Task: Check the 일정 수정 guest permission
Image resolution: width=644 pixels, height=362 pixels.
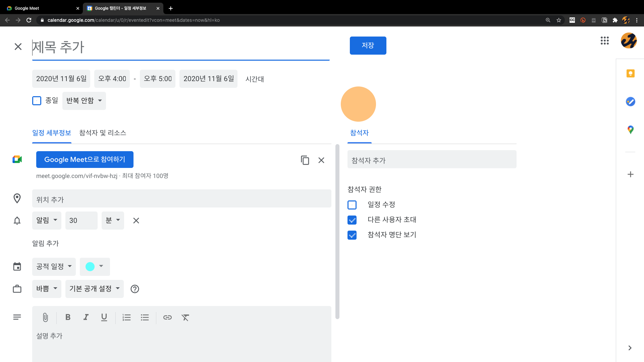Action: (x=352, y=205)
